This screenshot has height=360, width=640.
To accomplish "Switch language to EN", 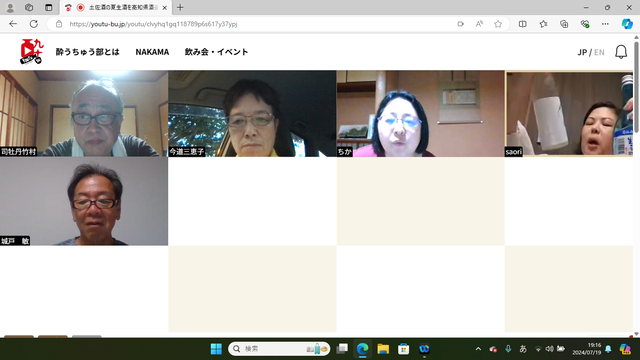I will tap(599, 52).
